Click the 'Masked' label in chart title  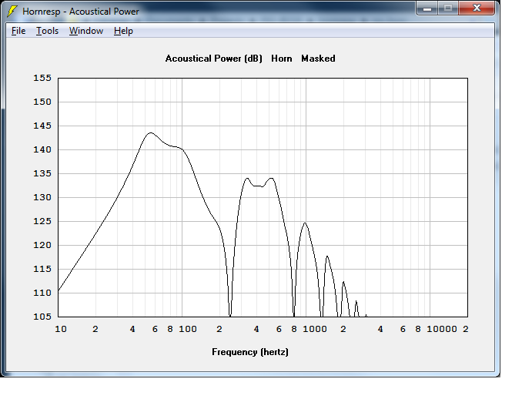pos(318,59)
